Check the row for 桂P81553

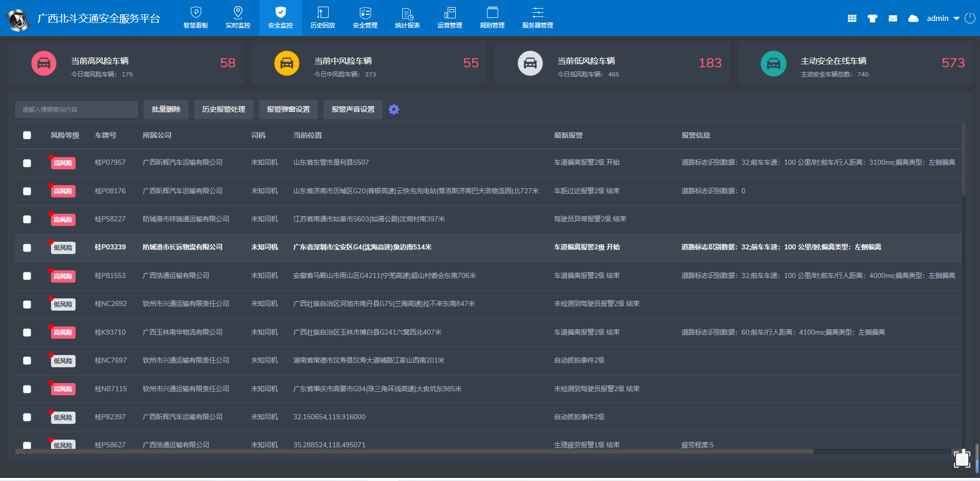pyautogui.click(x=27, y=276)
